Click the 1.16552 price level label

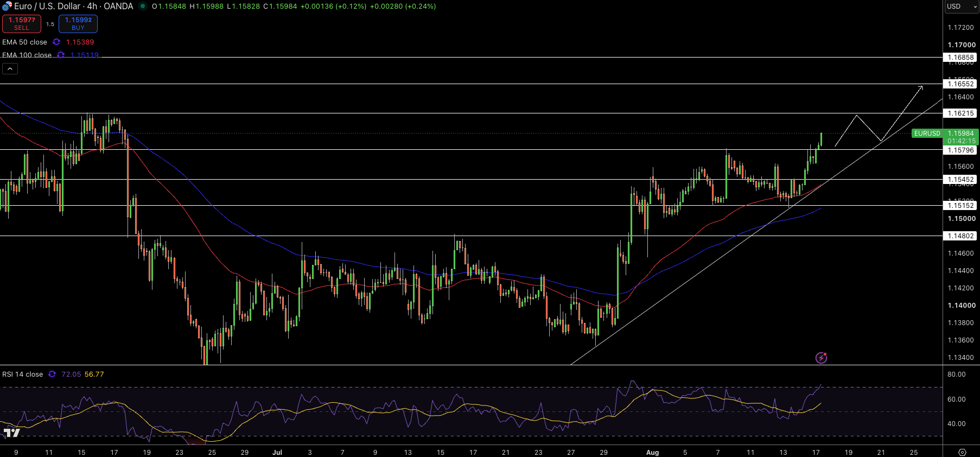pyautogui.click(x=960, y=84)
